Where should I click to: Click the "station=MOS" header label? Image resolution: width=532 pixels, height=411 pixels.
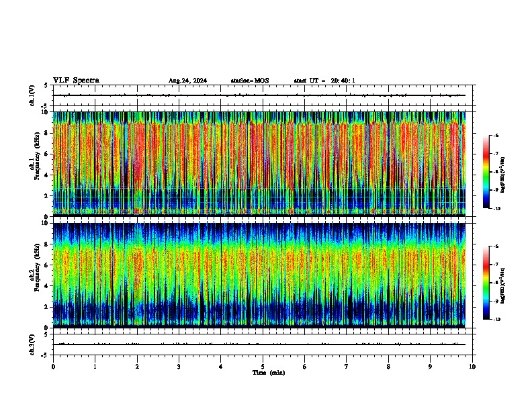tap(250, 81)
